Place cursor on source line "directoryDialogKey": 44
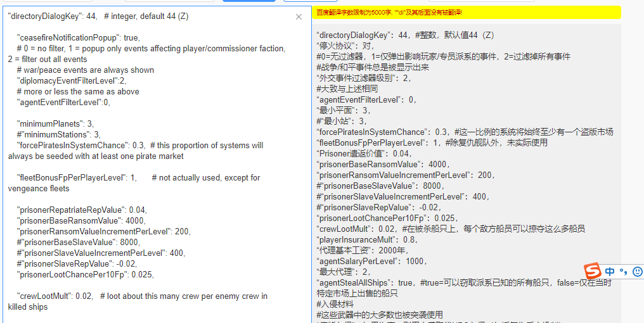The image size is (644, 323). click(x=98, y=16)
